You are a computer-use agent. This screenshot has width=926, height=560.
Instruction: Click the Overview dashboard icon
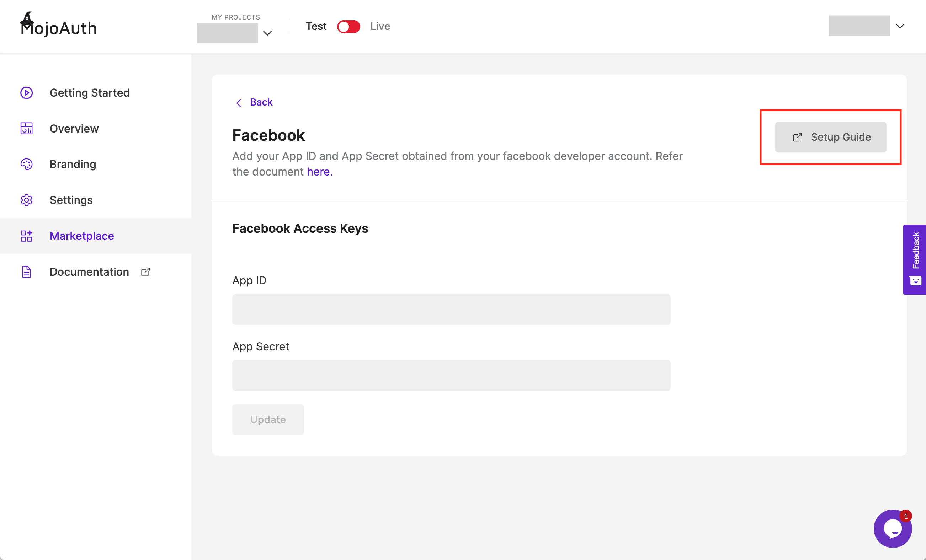(26, 128)
